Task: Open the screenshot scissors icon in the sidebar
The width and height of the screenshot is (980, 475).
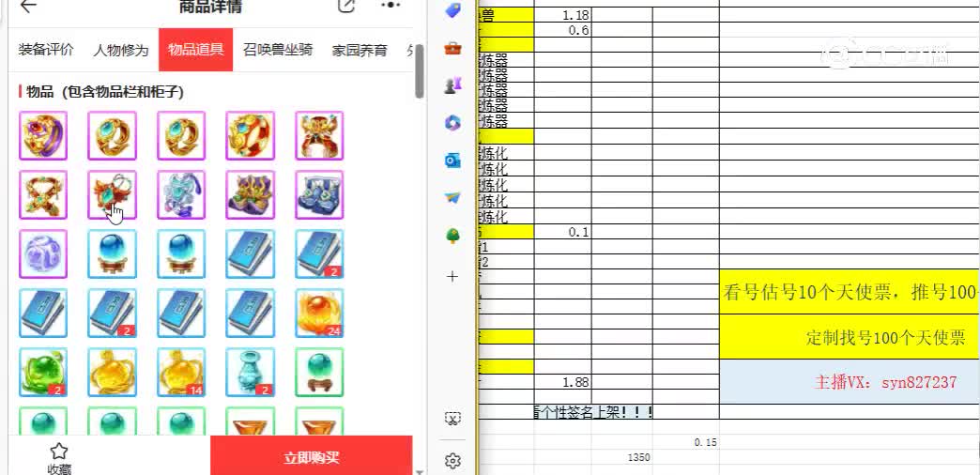Action: pos(452,418)
